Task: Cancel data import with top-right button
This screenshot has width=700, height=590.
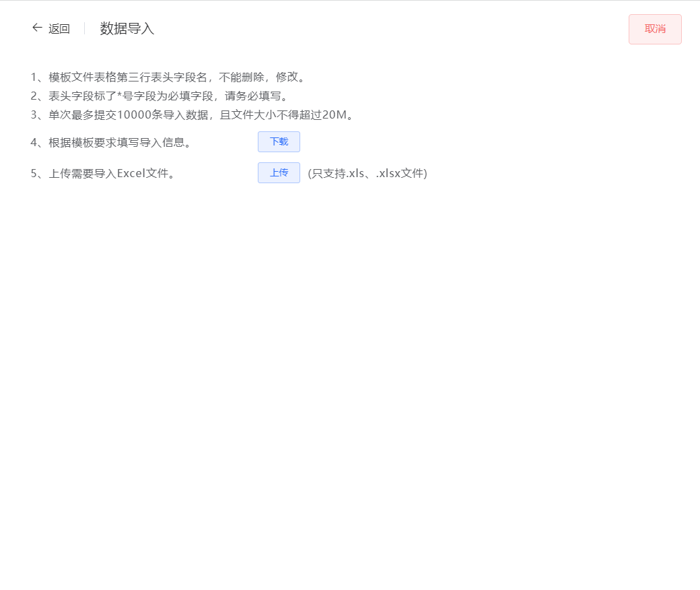Action: click(654, 29)
